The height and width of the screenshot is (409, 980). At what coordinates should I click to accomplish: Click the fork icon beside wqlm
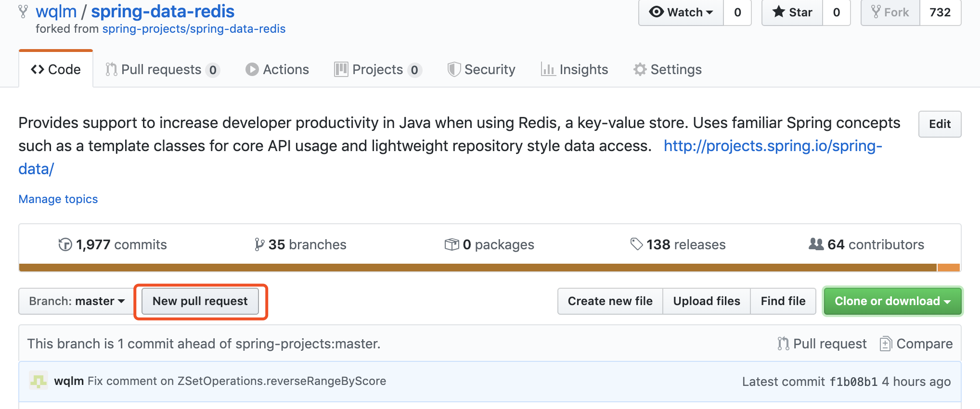23,12
